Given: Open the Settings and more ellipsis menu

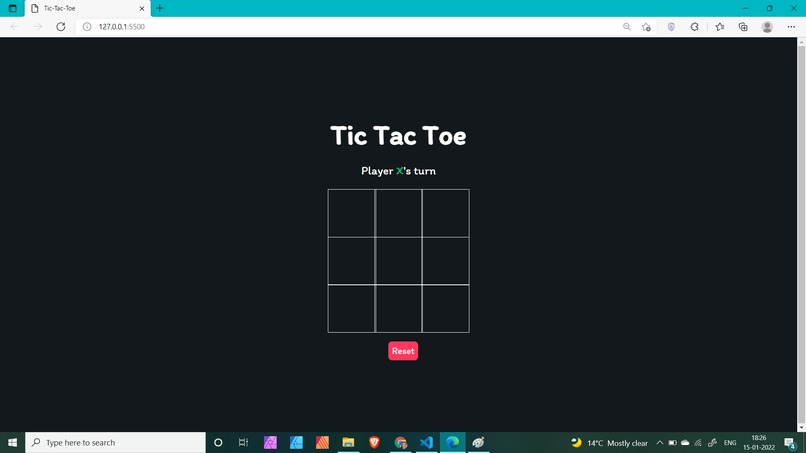Looking at the screenshot, I should tap(791, 27).
